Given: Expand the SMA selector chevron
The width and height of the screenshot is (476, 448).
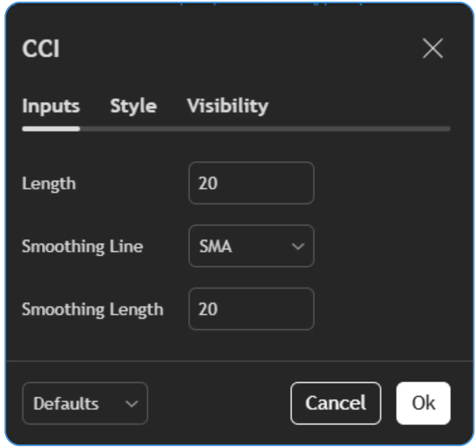Looking at the screenshot, I should click(x=298, y=246).
